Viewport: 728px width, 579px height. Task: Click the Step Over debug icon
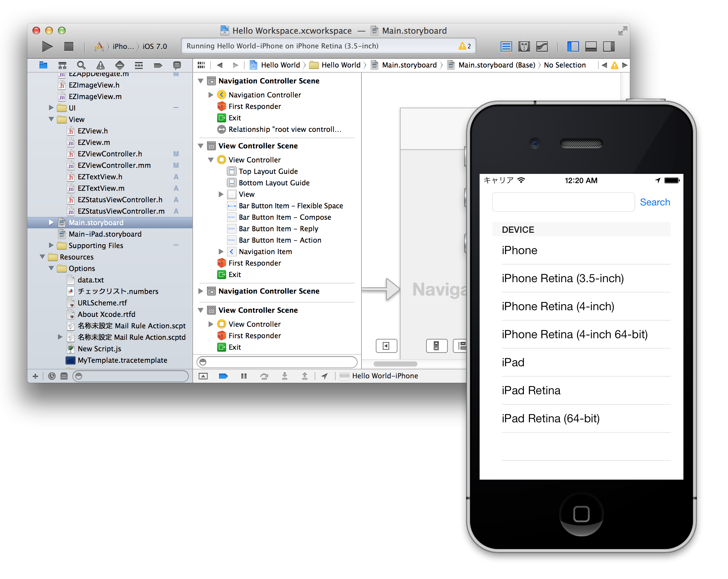264,376
